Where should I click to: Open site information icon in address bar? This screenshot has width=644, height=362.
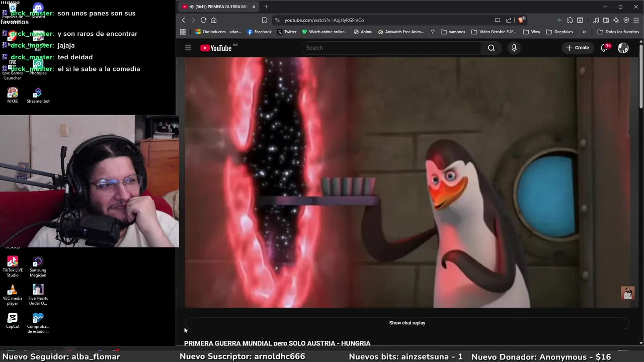pyautogui.click(x=277, y=20)
